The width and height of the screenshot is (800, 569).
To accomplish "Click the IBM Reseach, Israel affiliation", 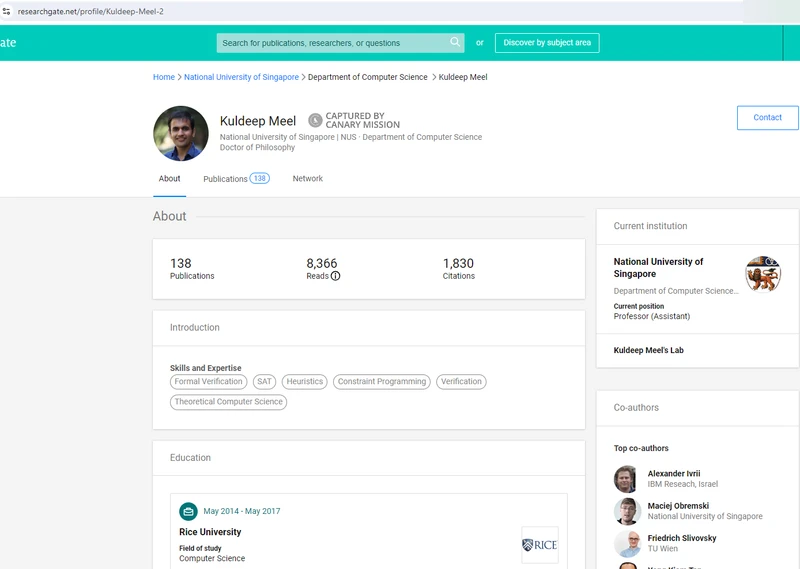I will pos(683,484).
